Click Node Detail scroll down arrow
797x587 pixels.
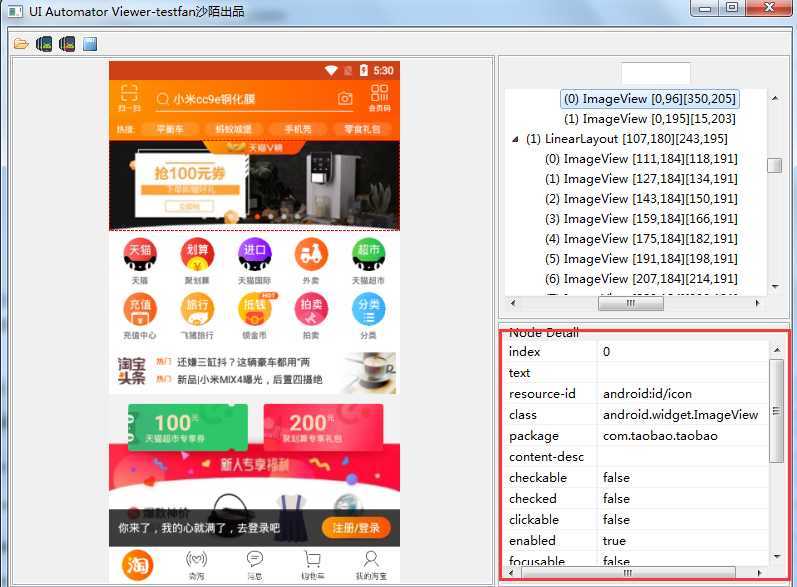[776, 557]
